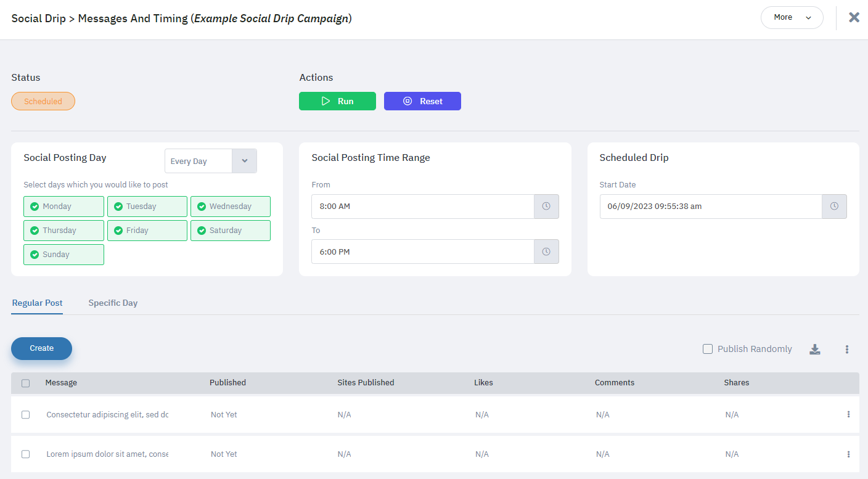Switch to the Specific Day tab

[x=113, y=303]
